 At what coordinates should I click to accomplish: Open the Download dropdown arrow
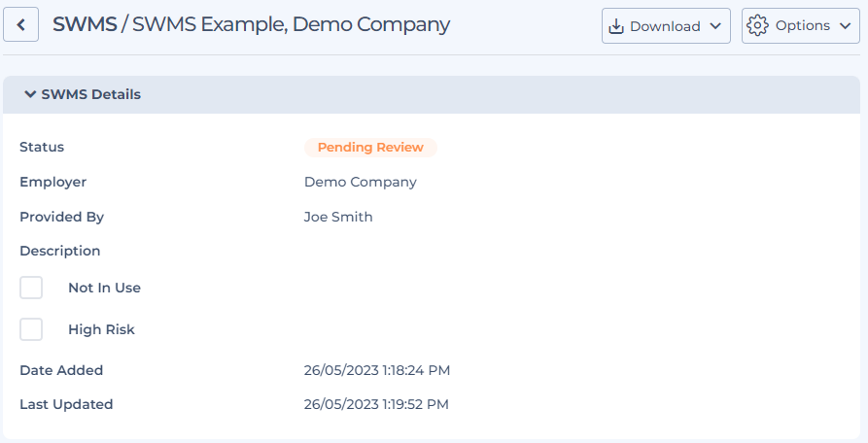click(x=714, y=26)
